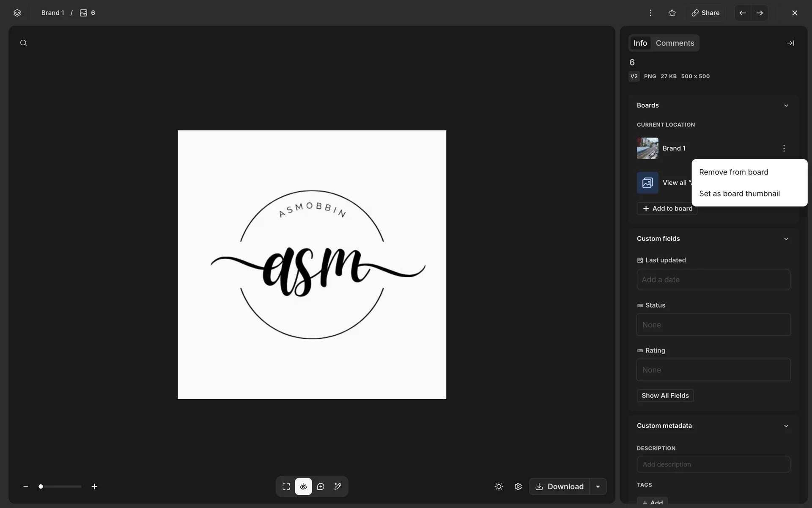Click the magnifier search icon

coord(24,43)
